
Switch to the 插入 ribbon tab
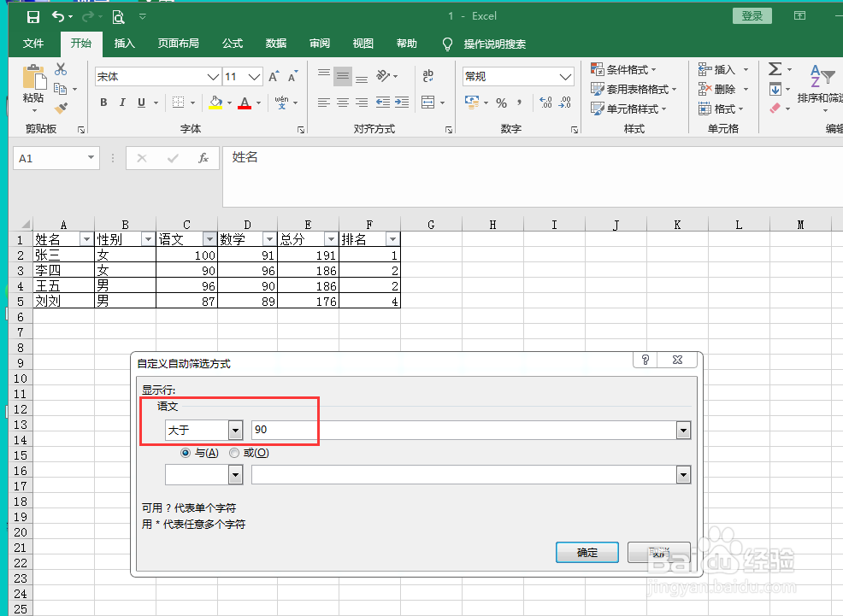[124, 44]
